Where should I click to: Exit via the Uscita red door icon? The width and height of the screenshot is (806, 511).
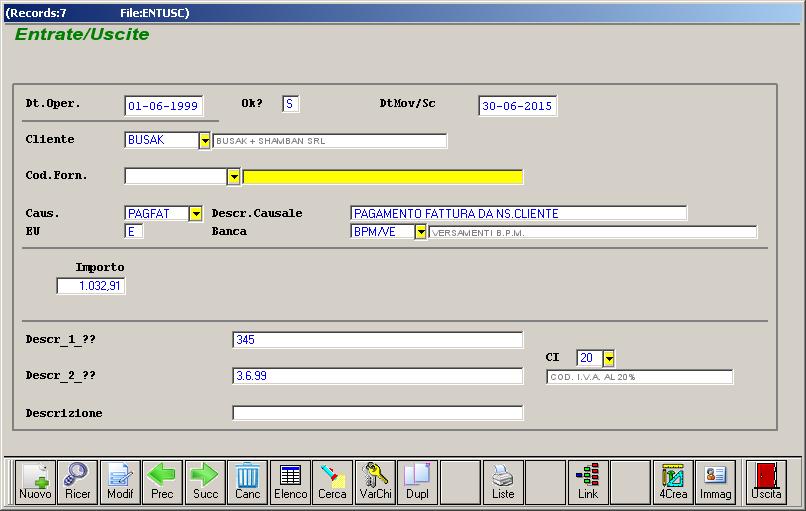point(766,482)
